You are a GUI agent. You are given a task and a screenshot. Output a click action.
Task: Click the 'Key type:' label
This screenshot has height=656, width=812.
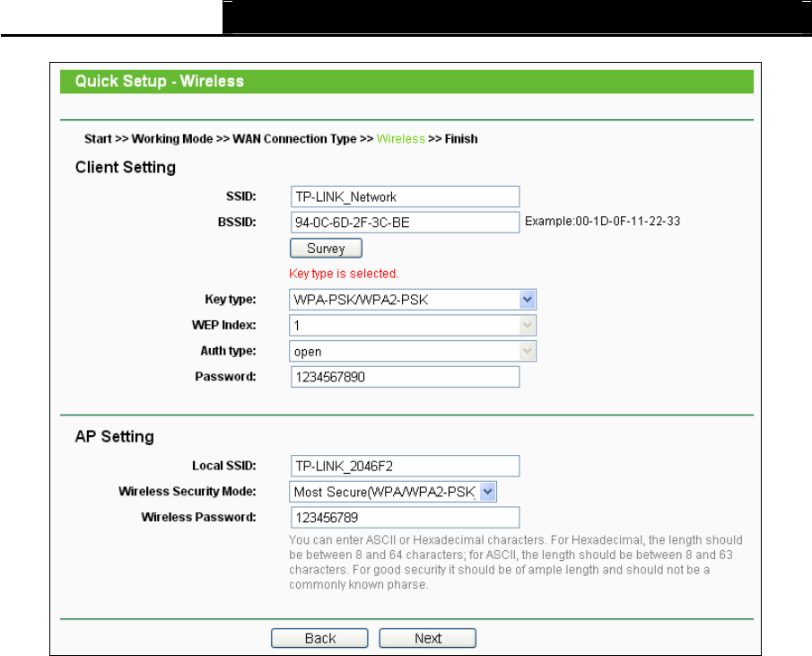(231, 299)
